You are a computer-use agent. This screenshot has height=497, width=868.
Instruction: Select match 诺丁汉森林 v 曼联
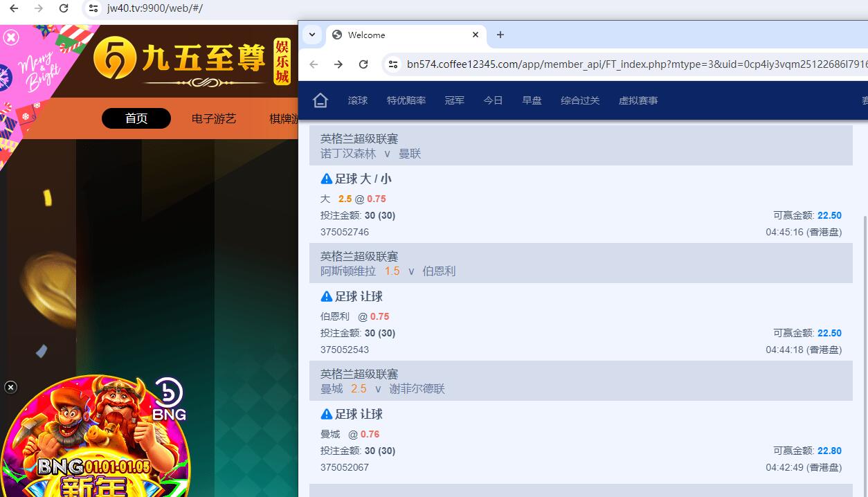pos(370,154)
